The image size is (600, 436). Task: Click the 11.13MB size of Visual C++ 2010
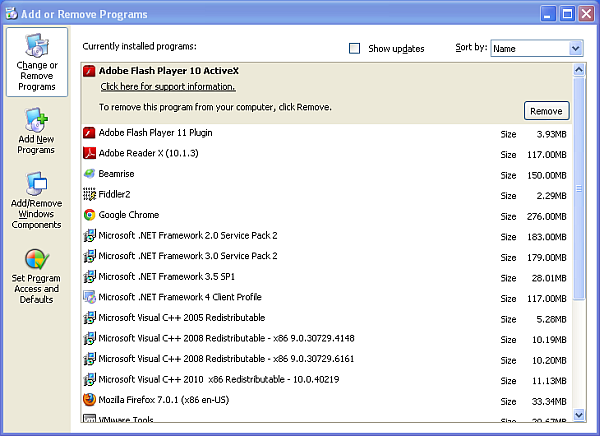point(549,381)
